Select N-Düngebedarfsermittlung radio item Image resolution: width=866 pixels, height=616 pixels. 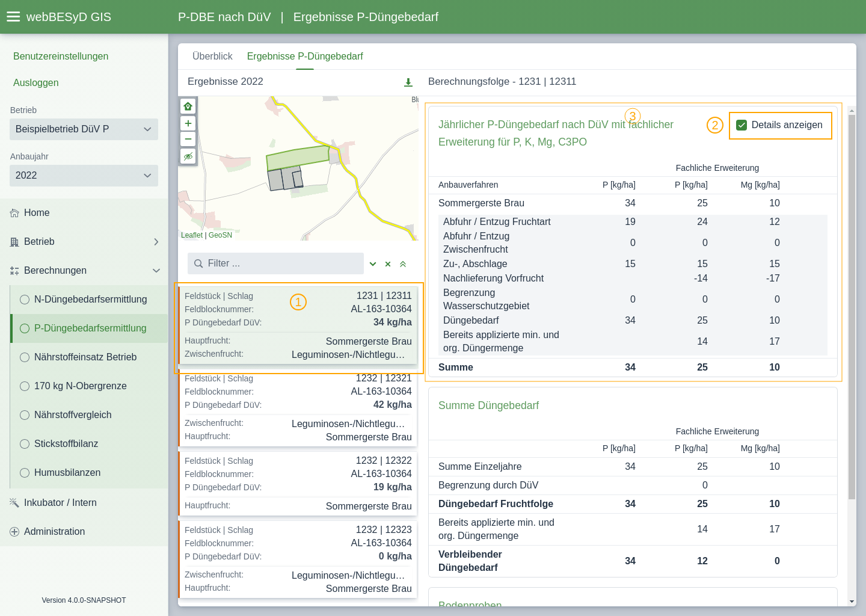[x=89, y=300]
